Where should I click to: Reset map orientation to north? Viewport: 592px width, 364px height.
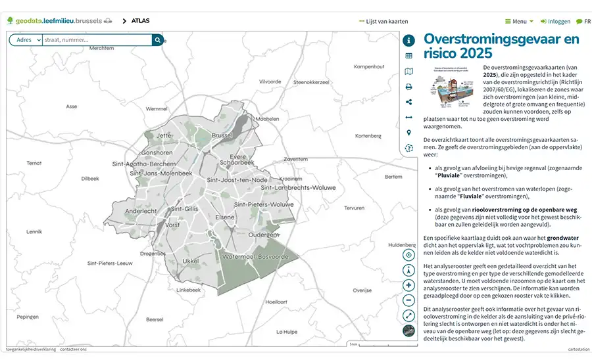tap(408, 270)
